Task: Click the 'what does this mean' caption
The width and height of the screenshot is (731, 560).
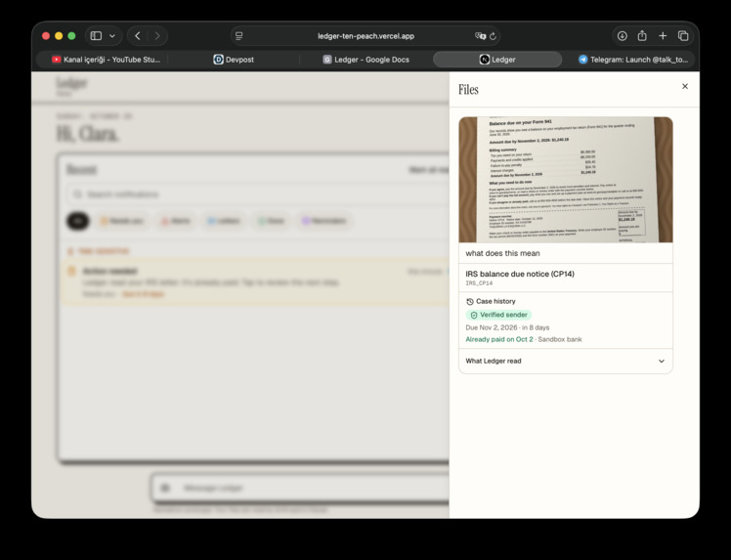Action: [x=502, y=253]
